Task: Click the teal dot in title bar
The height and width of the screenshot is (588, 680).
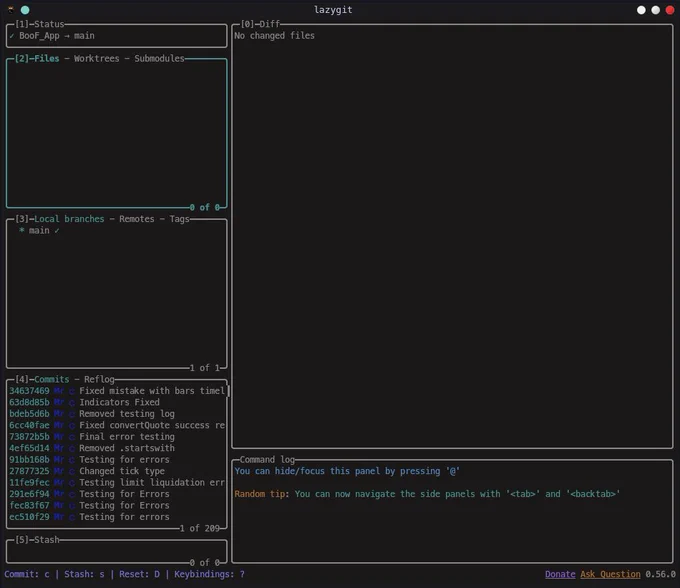Action: (x=25, y=10)
